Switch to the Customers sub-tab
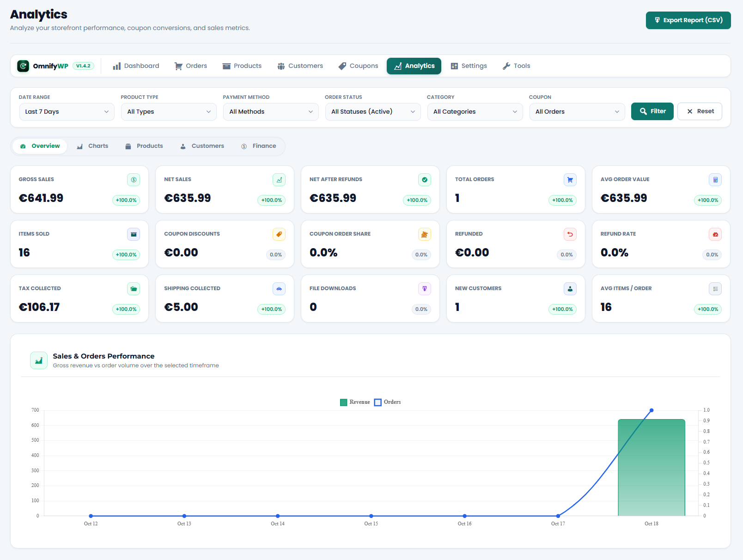 [x=202, y=146]
